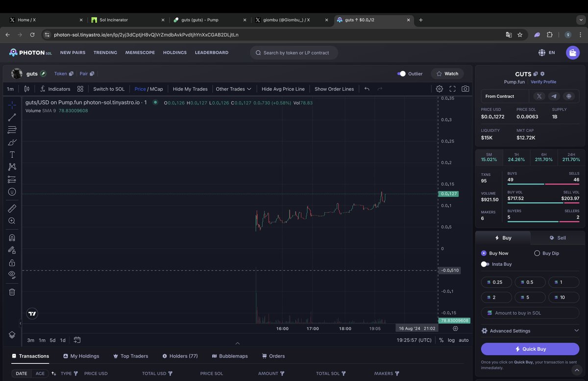The image size is (588, 381).
Task: Select the trend line drawing tool
Action: (x=12, y=118)
